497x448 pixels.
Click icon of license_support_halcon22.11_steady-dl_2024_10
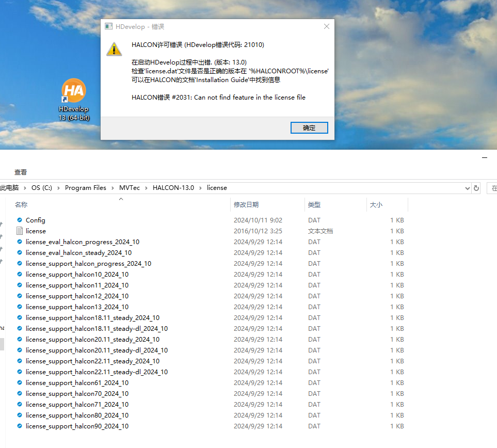click(20, 372)
